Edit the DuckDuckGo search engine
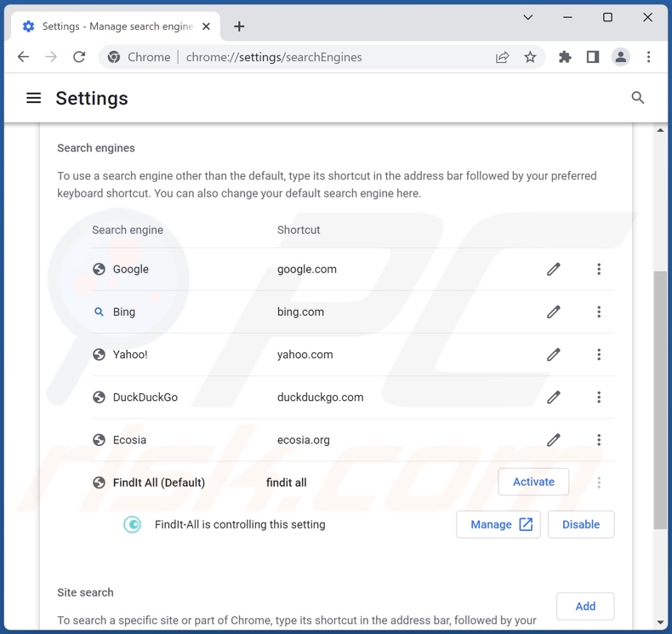Screen dimensions: 672x634 [553, 397]
